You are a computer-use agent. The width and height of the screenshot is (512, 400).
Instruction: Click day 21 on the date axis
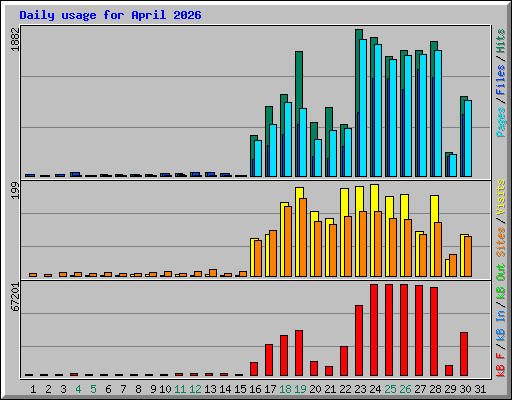[330, 389]
